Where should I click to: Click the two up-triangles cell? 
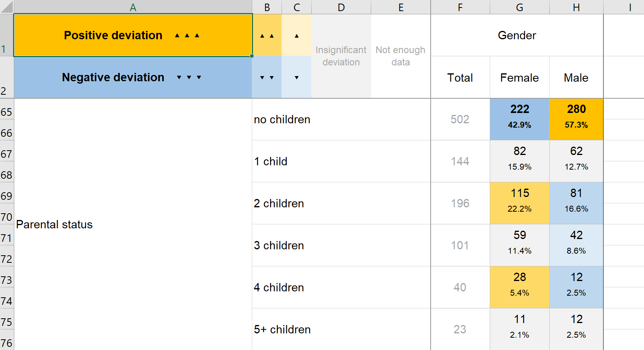click(267, 36)
